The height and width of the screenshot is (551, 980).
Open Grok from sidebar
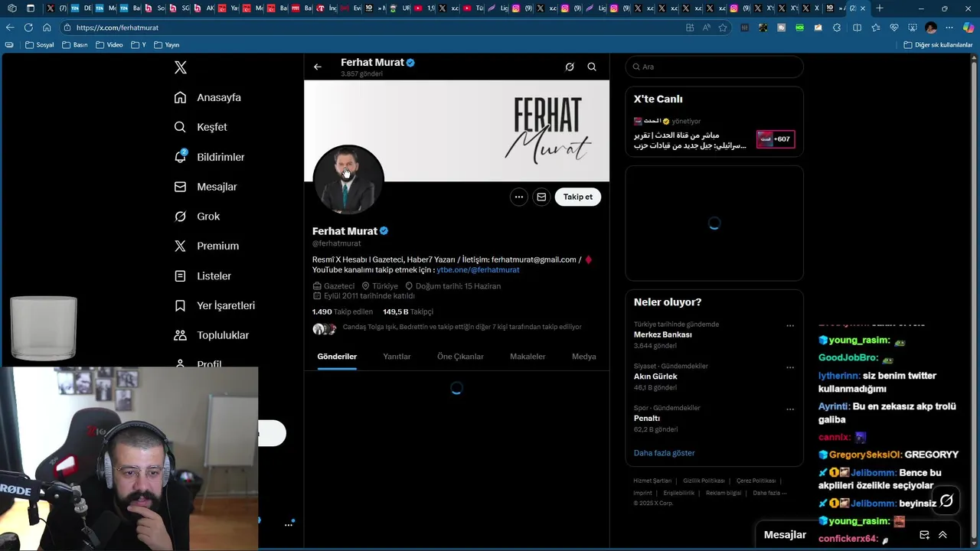click(x=197, y=217)
